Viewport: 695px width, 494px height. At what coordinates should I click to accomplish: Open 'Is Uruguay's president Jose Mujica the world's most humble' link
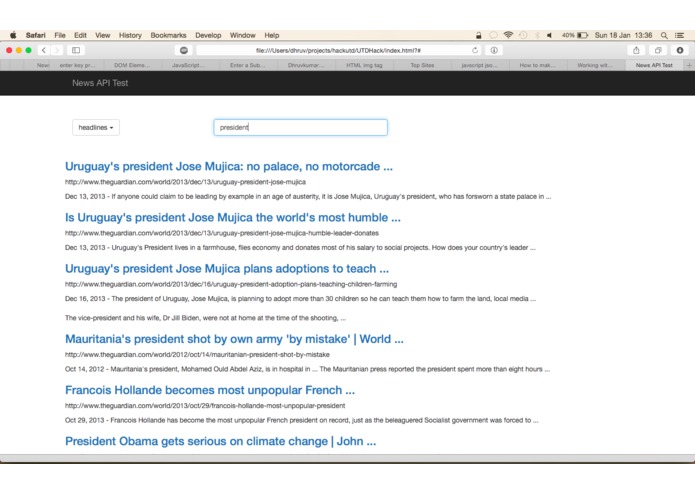pyautogui.click(x=233, y=218)
